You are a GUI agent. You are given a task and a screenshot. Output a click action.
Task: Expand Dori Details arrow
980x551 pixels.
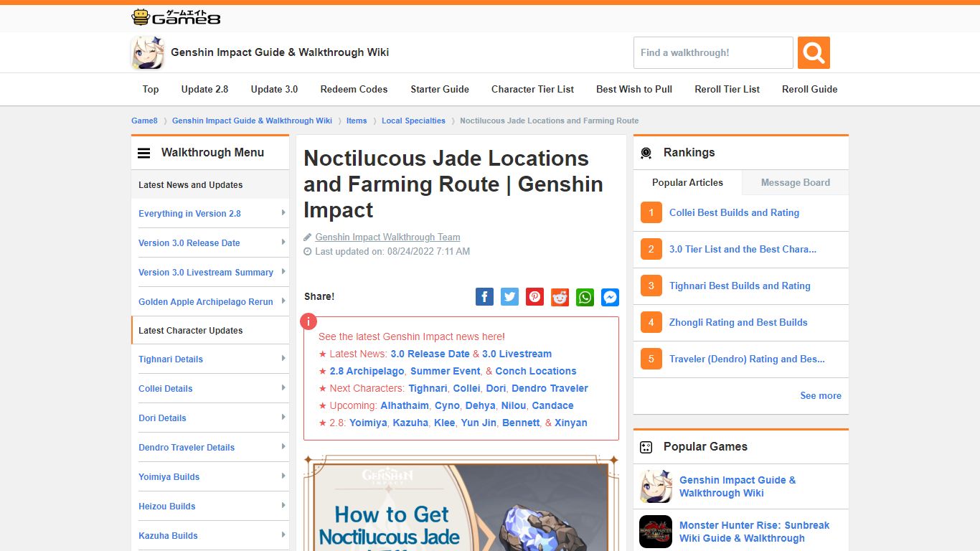[283, 418]
